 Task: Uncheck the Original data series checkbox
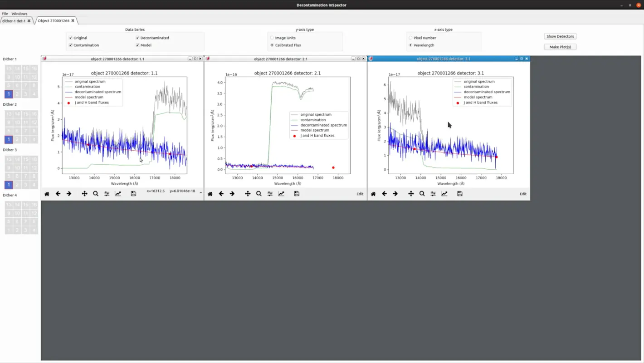(x=70, y=38)
